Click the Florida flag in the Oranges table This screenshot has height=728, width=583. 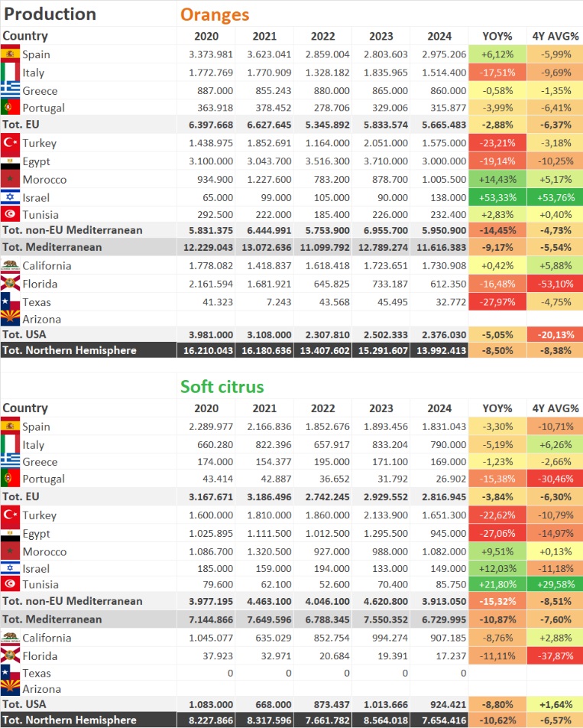[x=10, y=284]
